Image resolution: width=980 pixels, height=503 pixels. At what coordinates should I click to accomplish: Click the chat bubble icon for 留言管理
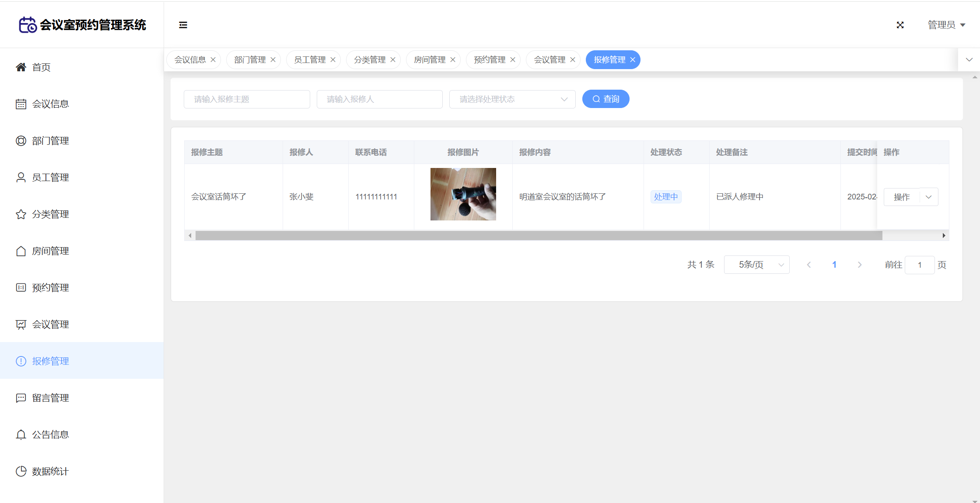coord(21,398)
